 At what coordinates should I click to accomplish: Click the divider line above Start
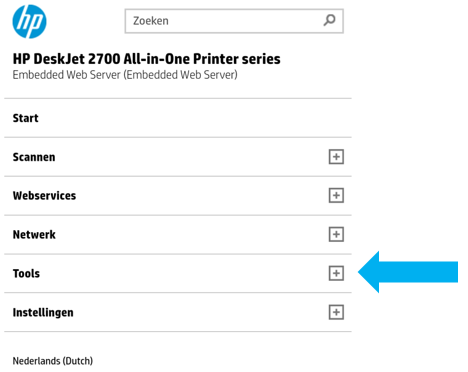178,98
